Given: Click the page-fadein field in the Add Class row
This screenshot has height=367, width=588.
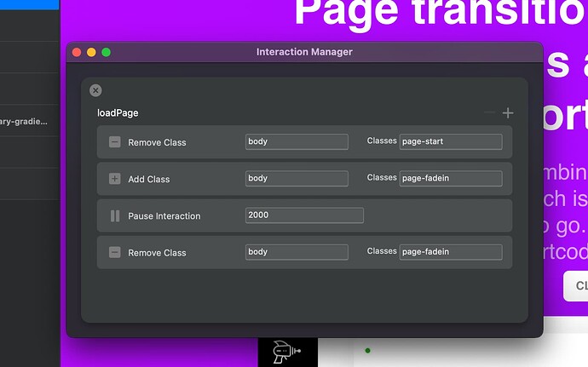Looking at the screenshot, I should [451, 179].
